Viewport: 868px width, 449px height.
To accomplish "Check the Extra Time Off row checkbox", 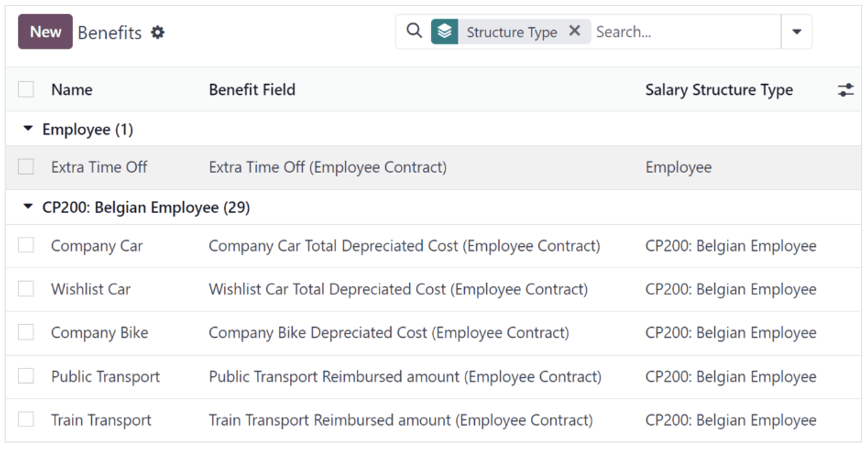I will tap(26, 167).
